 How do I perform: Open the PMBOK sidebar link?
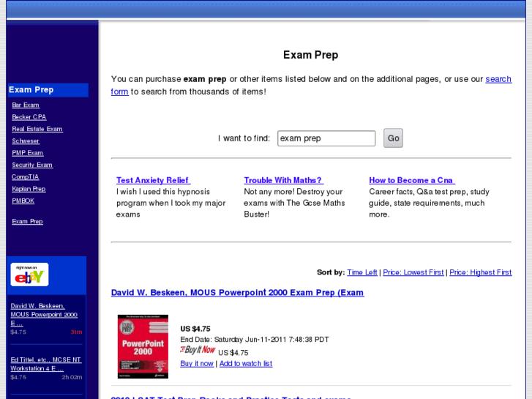23,201
